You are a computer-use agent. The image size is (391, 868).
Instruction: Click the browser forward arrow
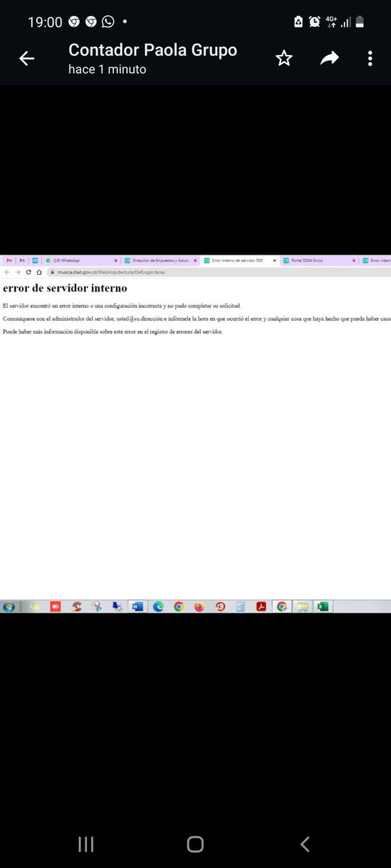pyautogui.click(x=17, y=272)
